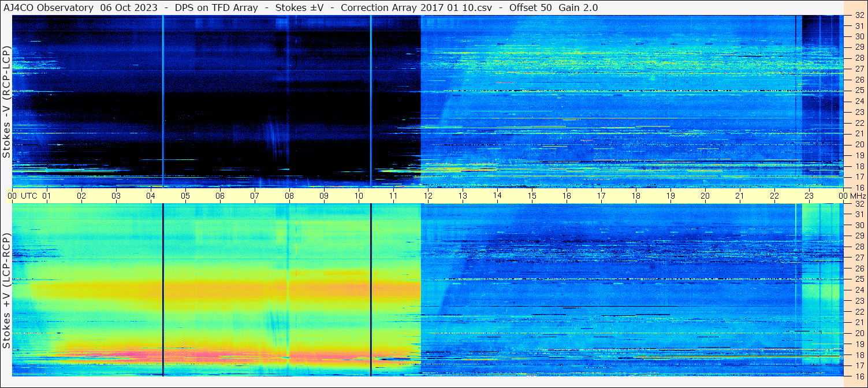This screenshot has height=388, width=868.
Task: Click '32' MHz tick of Stokes +V panel
Action: click(859, 204)
